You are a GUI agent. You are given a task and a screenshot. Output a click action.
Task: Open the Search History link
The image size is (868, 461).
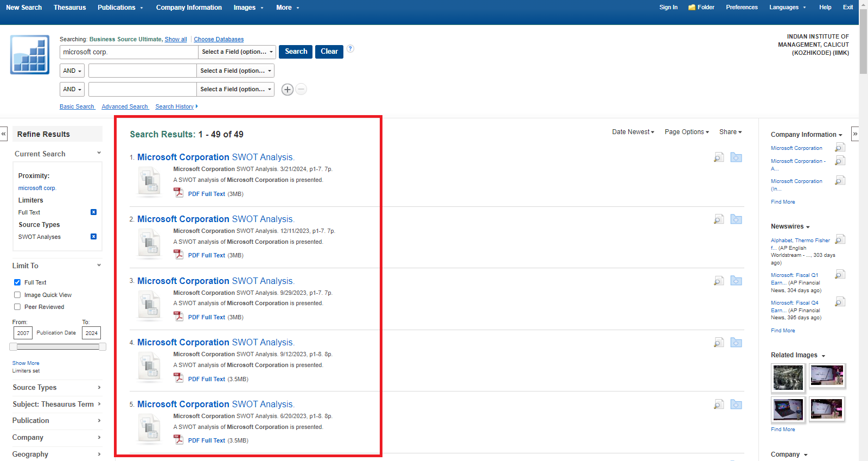pyautogui.click(x=174, y=107)
